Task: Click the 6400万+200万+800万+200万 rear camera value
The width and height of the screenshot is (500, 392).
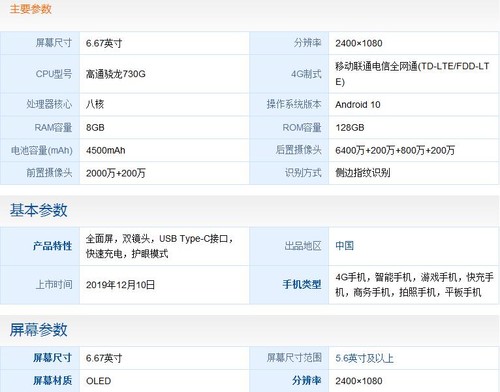Action: point(395,150)
